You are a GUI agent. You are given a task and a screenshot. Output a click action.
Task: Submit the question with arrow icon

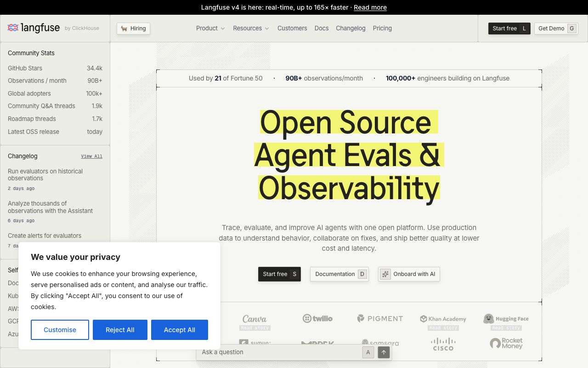point(384,352)
